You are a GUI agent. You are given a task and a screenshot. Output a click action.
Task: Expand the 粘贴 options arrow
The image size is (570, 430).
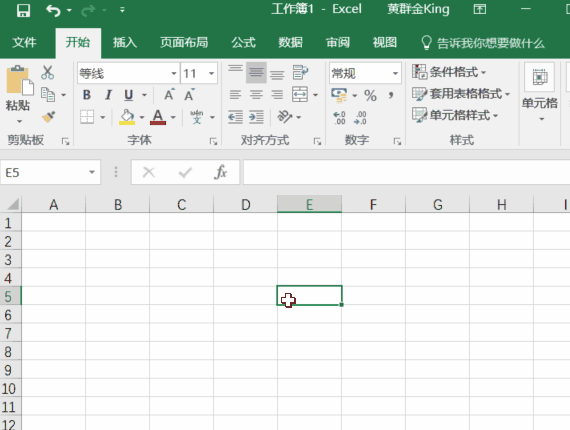click(x=19, y=121)
